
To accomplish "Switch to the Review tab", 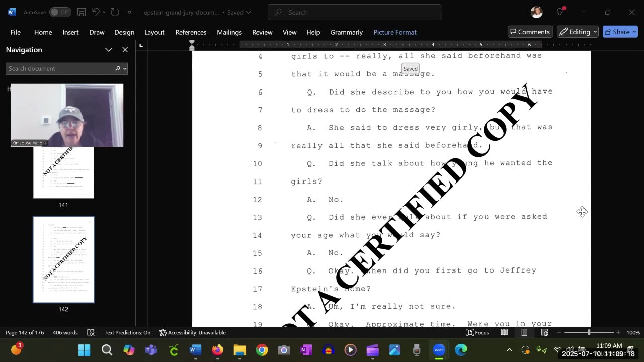I will [x=262, y=32].
